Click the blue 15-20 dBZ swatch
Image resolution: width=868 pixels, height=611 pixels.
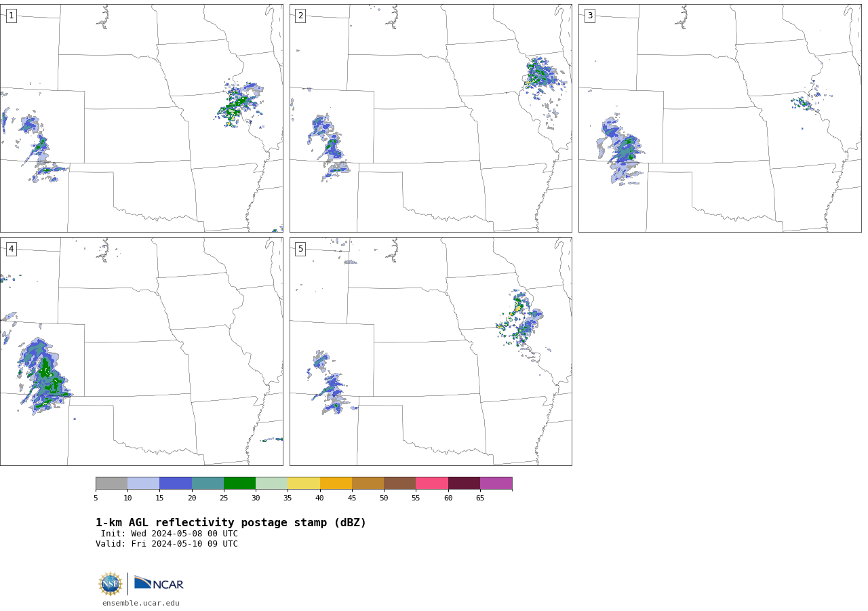tap(176, 484)
